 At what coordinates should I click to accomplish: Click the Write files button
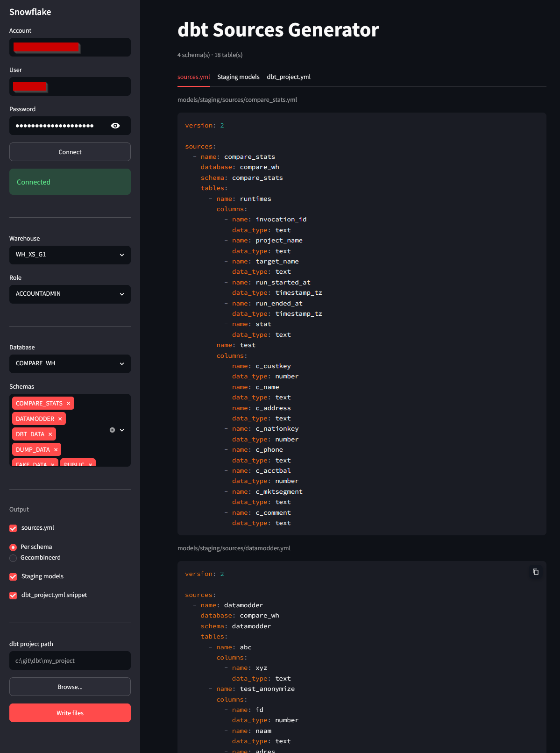(x=70, y=713)
